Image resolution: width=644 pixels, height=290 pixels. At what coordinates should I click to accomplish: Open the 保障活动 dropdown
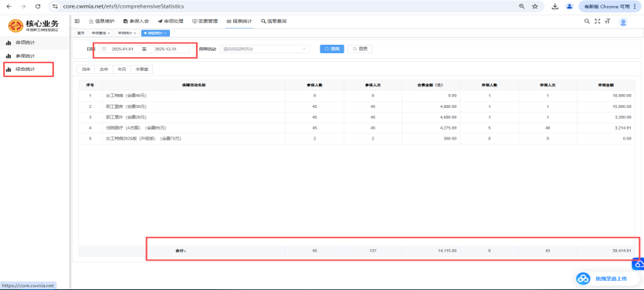coord(265,49)
